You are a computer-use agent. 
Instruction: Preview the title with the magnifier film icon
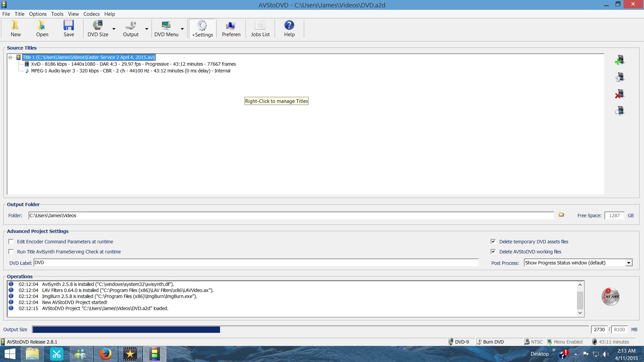[x=620, y=111]
